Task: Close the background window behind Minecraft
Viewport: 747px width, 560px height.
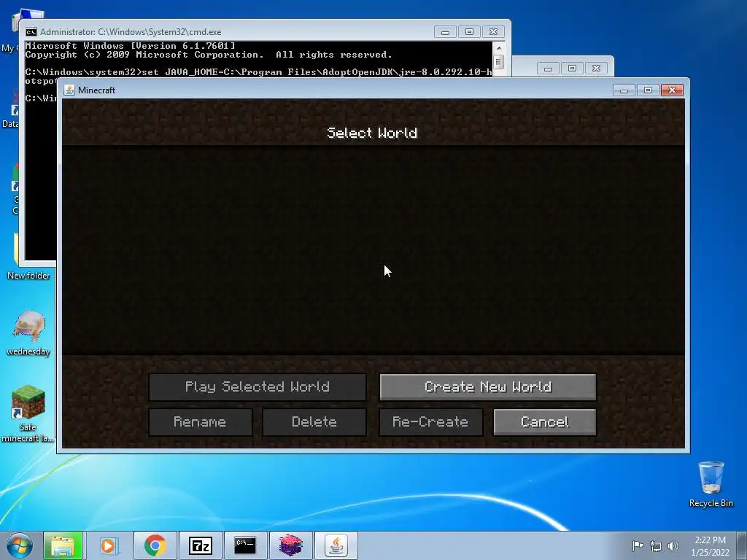Action: pos(597,69)
